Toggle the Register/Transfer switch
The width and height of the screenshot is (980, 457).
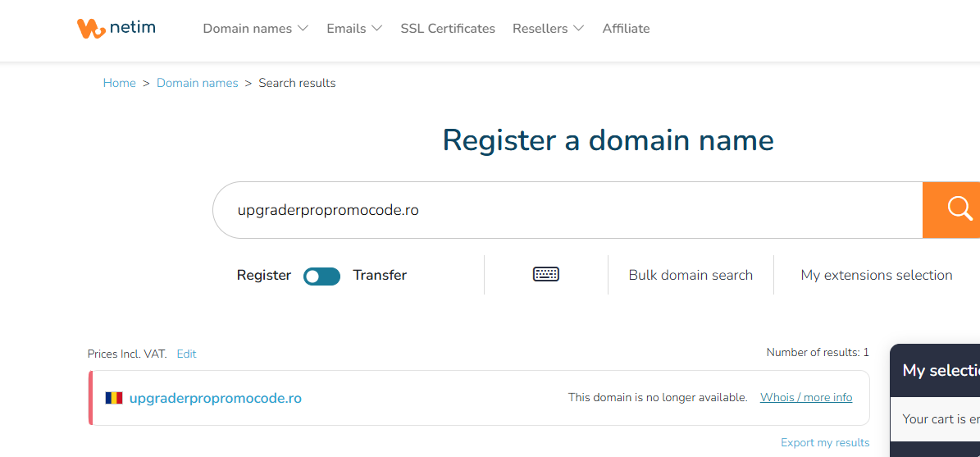click(321, 276)
